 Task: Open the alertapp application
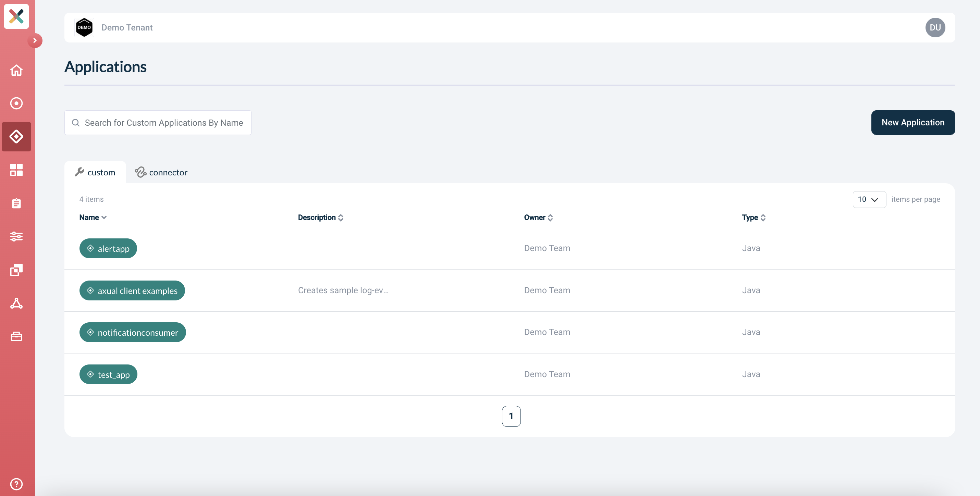point(108,248)
